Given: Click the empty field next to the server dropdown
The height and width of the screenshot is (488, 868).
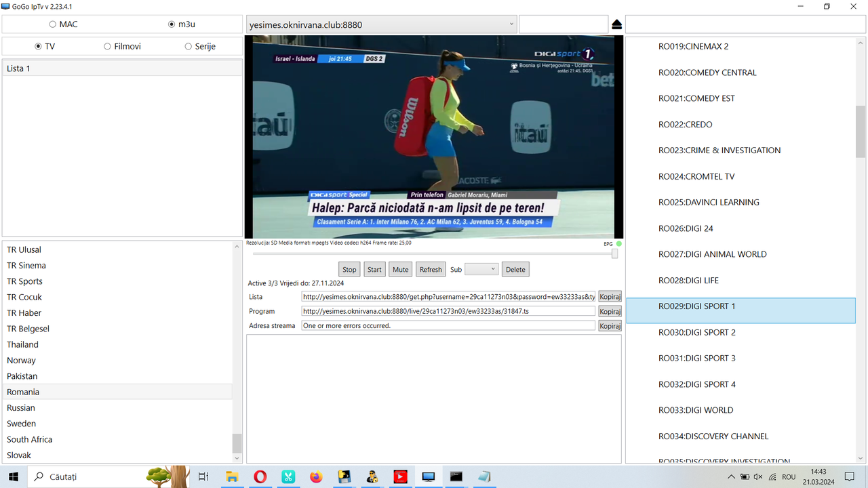Looking at the screenshot, I should point(564,24).
